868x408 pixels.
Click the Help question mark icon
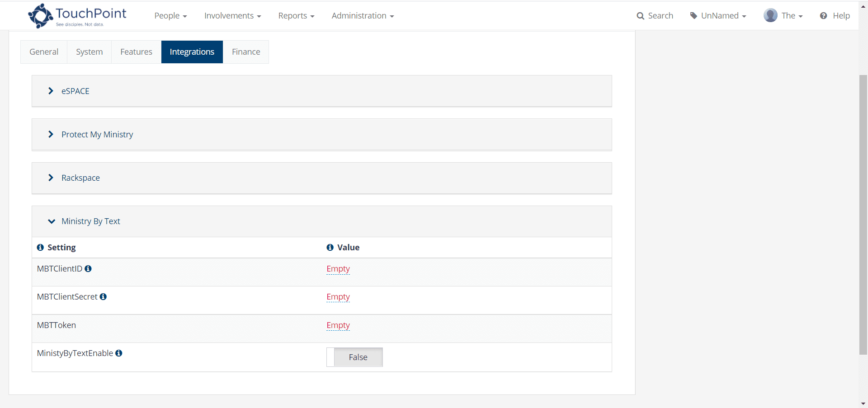click(x=824, y=16)
